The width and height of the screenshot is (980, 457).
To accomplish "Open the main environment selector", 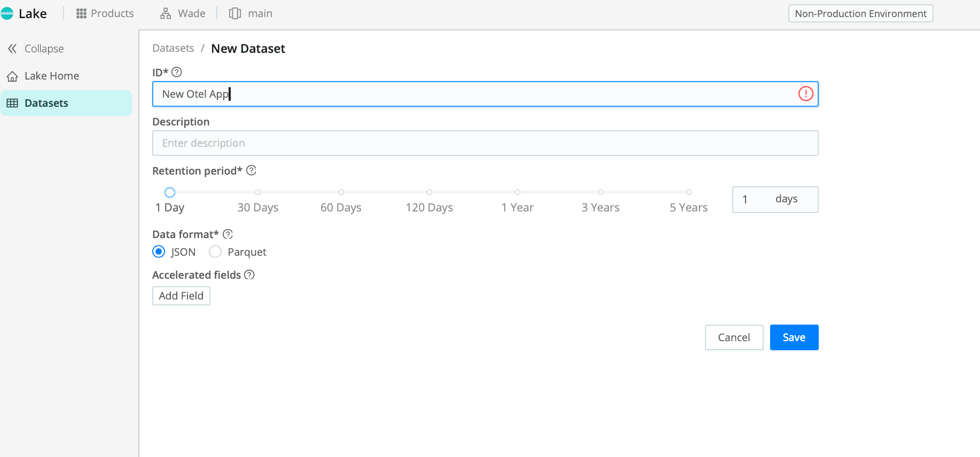I will click(x=251, y=14).
